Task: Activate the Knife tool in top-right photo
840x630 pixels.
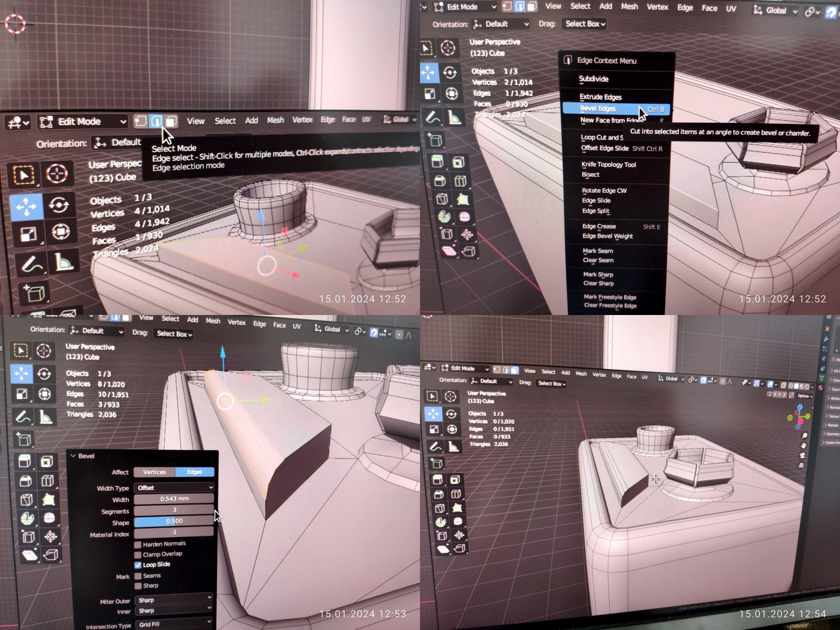Action: (442, 199)
